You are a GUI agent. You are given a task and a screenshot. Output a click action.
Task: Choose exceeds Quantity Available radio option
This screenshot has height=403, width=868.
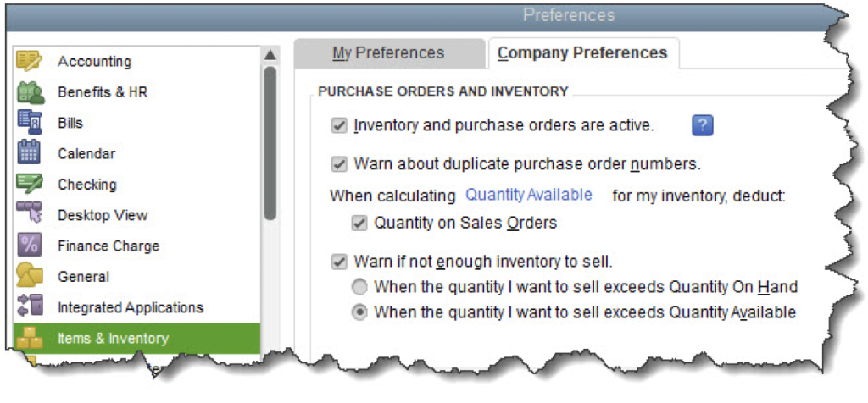[360, 312]
